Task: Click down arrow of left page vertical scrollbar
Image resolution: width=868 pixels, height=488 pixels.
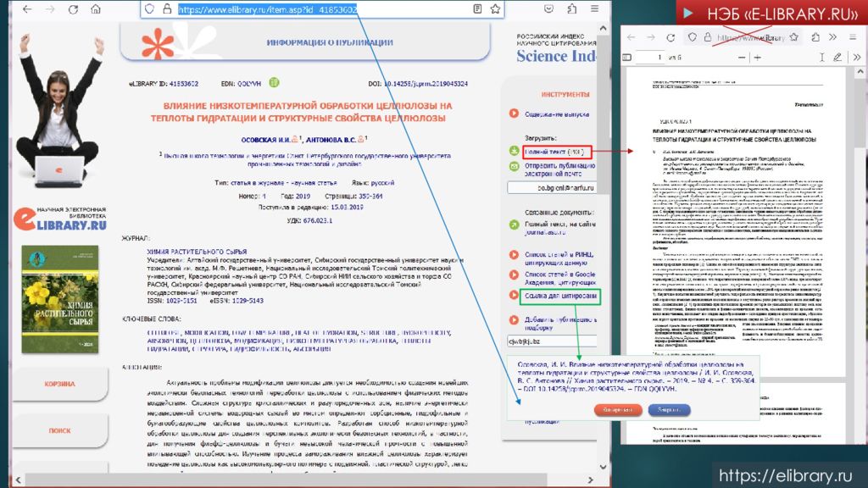Action: (x=603, y=467)
